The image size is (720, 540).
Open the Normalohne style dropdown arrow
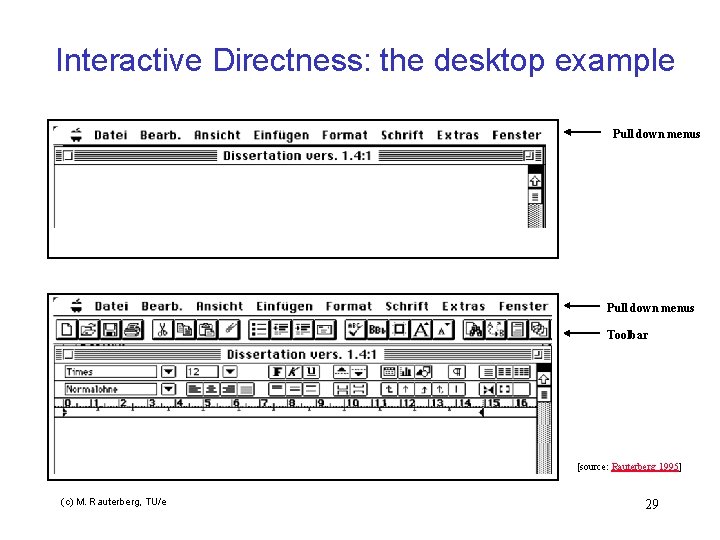point(169,389)
